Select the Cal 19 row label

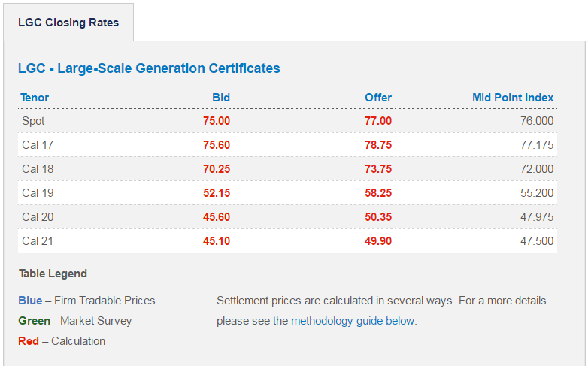pyautogui.click(x=38, y=193)
